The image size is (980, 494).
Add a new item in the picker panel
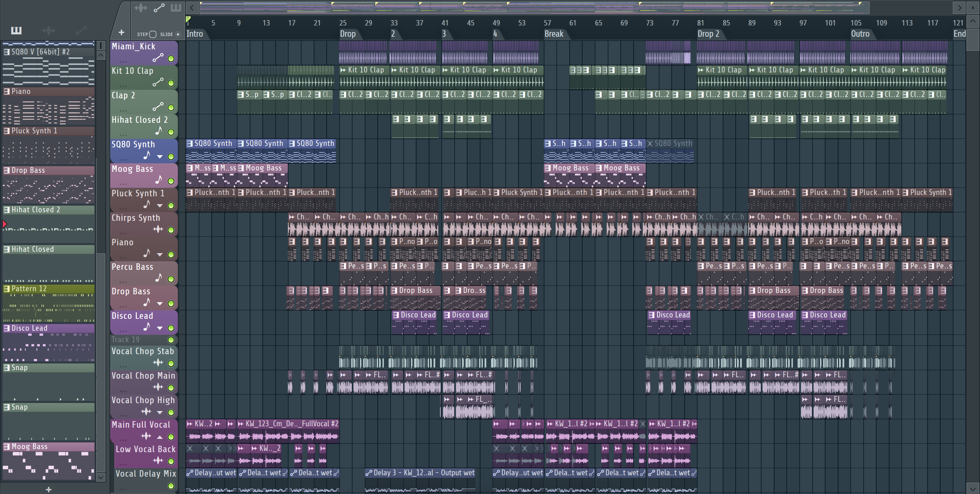click(x=48, y=490)
